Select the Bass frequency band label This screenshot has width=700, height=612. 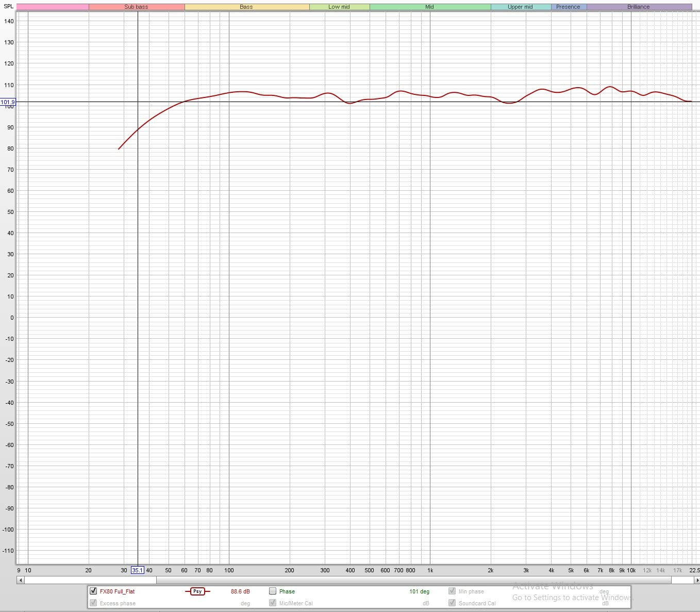[x=246, y=7]
